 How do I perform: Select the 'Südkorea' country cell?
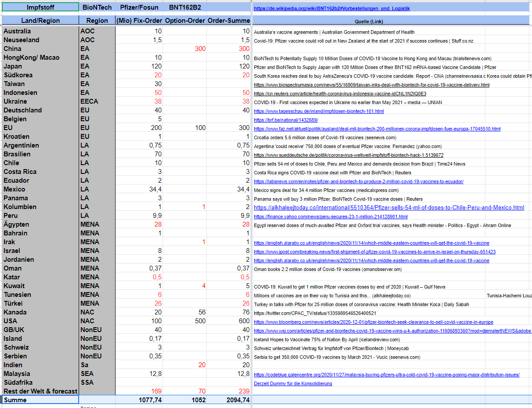(40, 75)
